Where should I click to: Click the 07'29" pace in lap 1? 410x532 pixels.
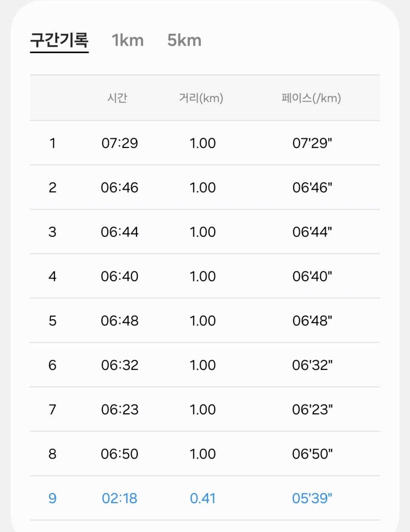pyautogui.click(x=312, y=143)
